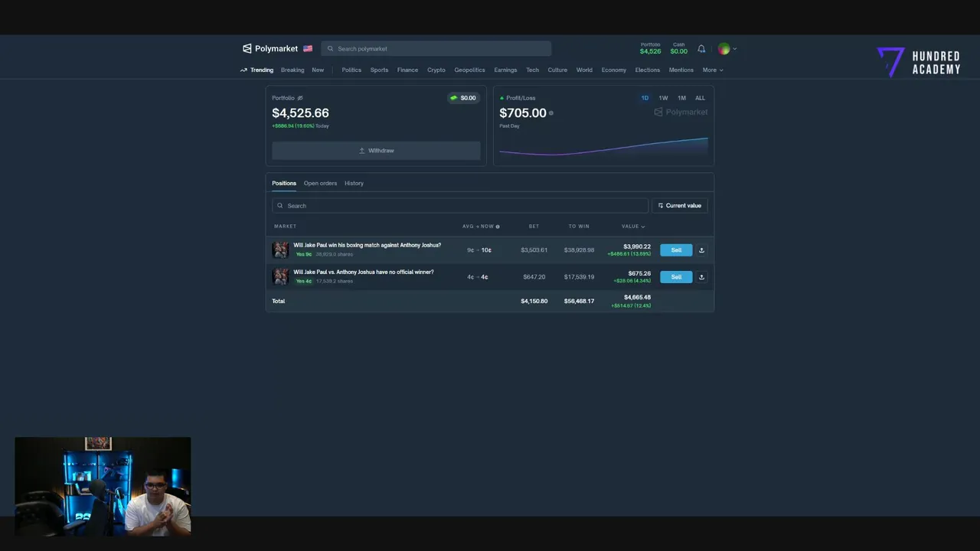Click the positions Search field
Image resolution: width=980 pixels, height=551 pixels.
459,205
